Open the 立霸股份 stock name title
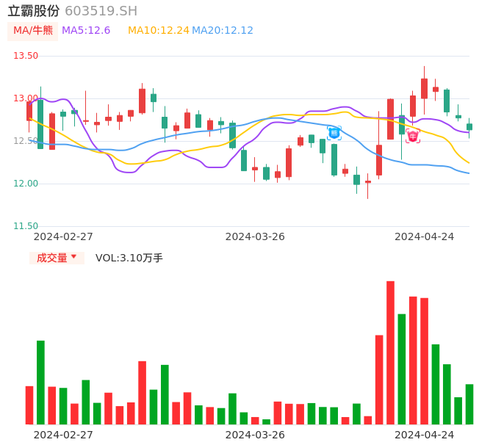 (34, 11)
